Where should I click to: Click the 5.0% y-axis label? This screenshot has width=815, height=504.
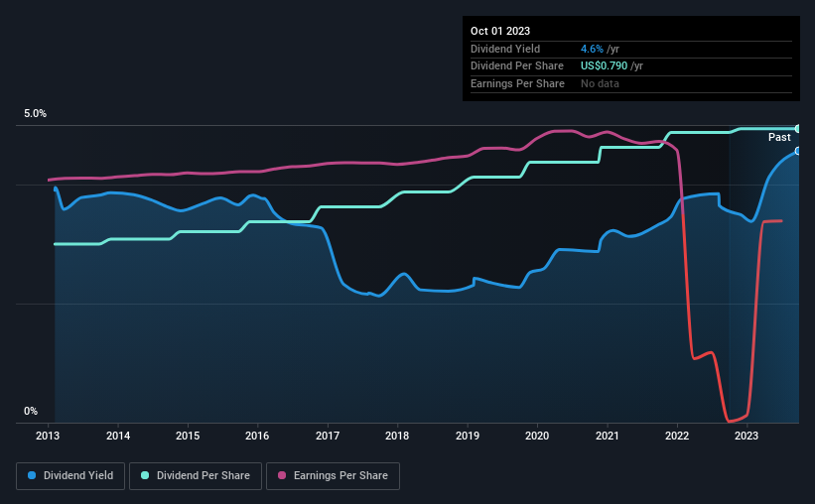(36, 113)
